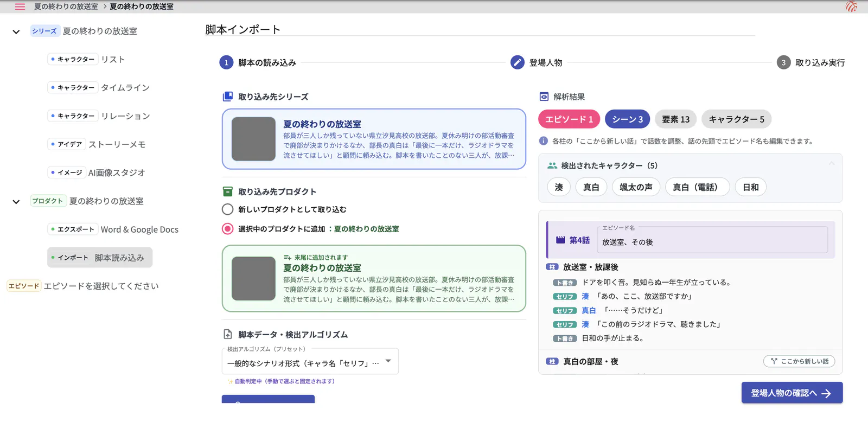Image resolution: width=868 pixels, height=422 pixels.
Task: Click the 取り込み先シリーズ section icon
Action: point(228,97)
